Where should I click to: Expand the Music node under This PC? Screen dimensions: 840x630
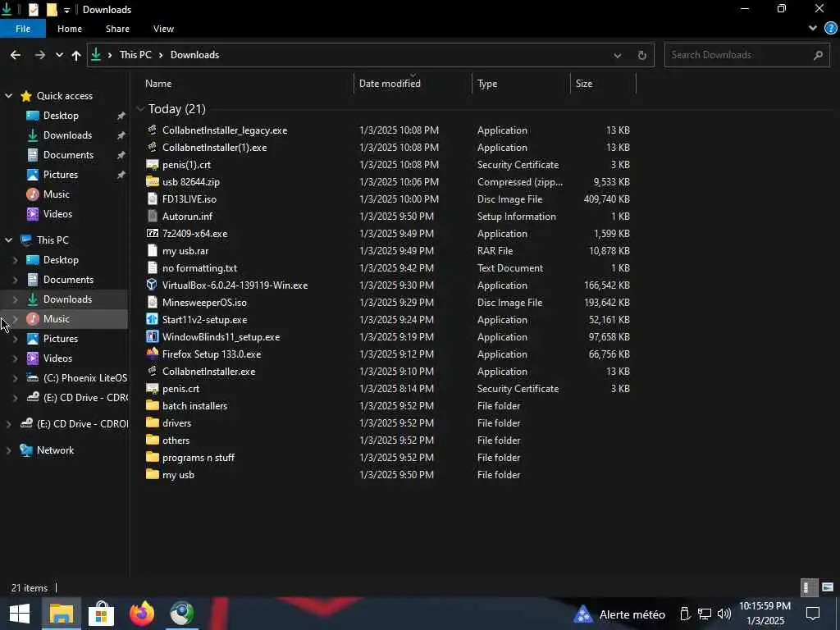[x=15, y=319]
